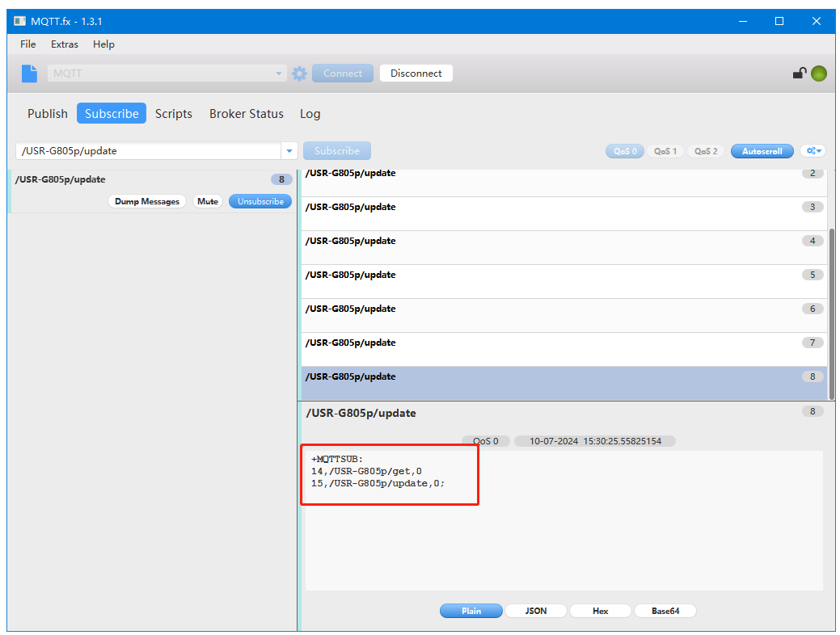Viewport: 840px width, 635px height.
Task: Click the unlocked padlock icon
Action: pyautogui.click(x=799, y=74)
